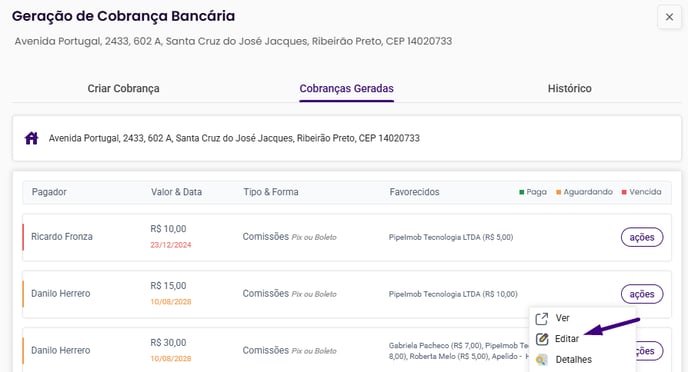Click the Ver external-link icon
Viewport: 688px width, 372px height.
coord(542,318)
